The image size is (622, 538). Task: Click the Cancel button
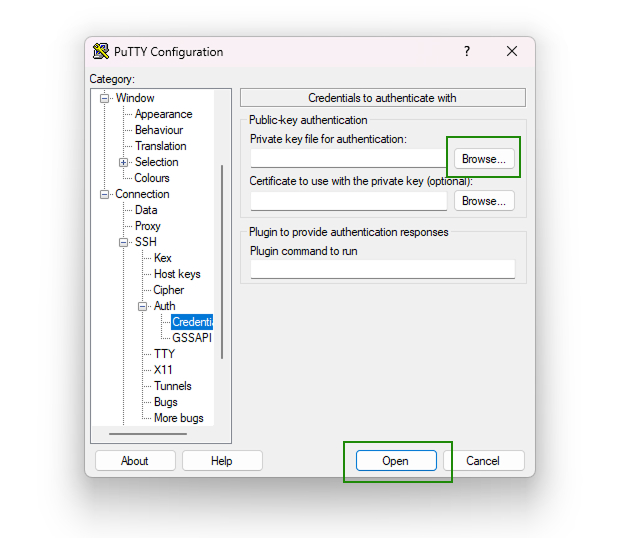tap(482, 461)
